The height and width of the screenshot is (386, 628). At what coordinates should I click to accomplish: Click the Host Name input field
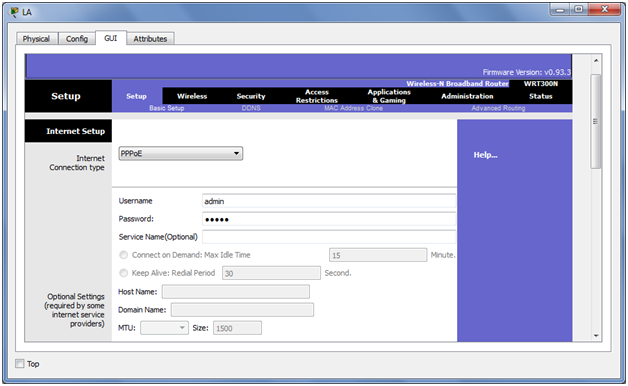pos(236,292)
